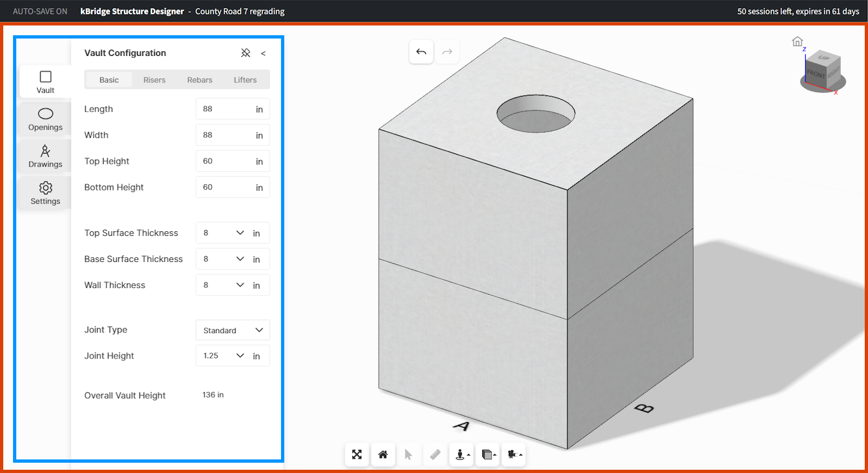Collapse the Vault Configuration panel
Screen dimensions: 868x473
click(264, 53)
